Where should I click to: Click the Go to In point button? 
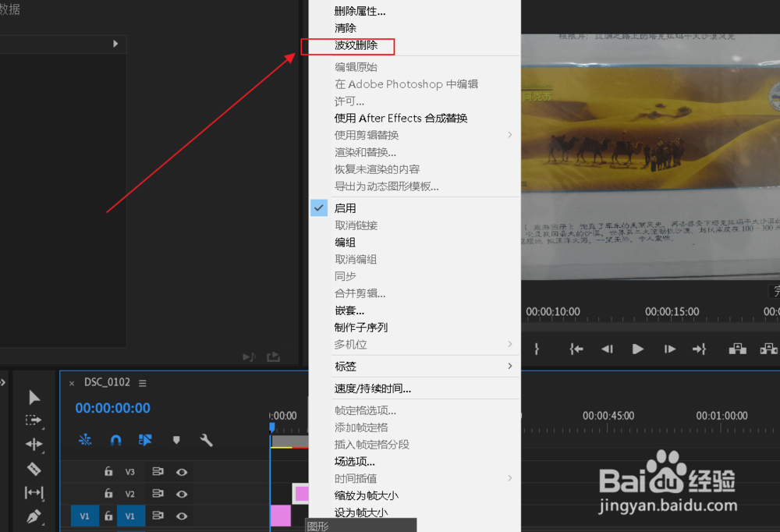click(x=576, y=349)
